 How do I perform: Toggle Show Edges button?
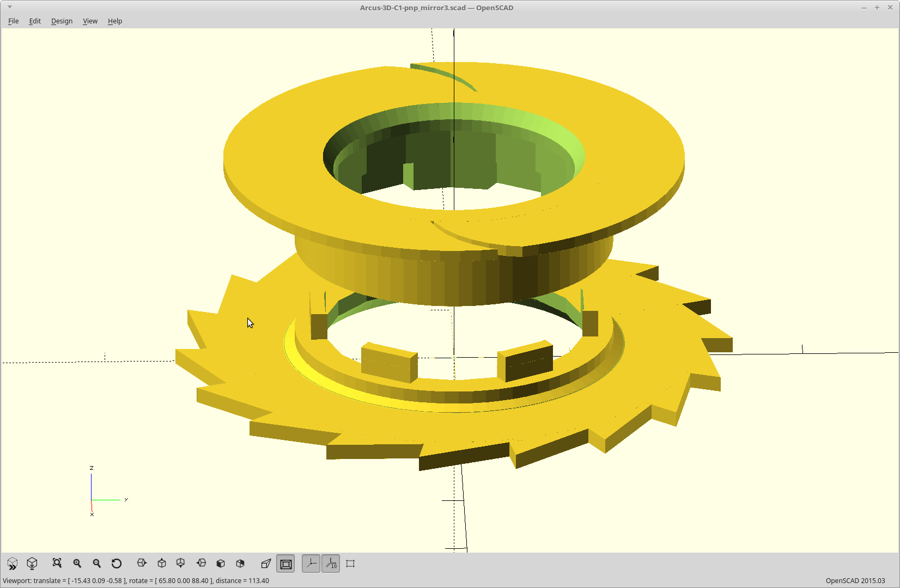coord(350,563)
